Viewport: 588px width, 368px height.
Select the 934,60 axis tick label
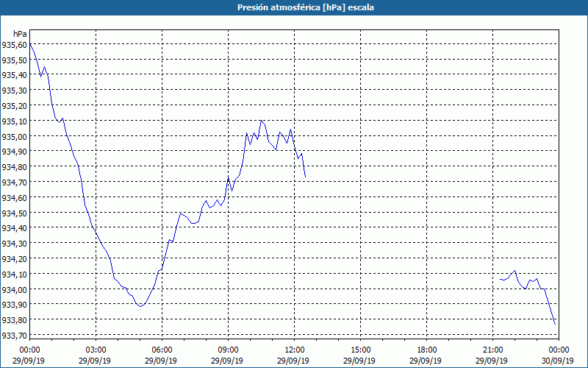(x=14, y=197)
